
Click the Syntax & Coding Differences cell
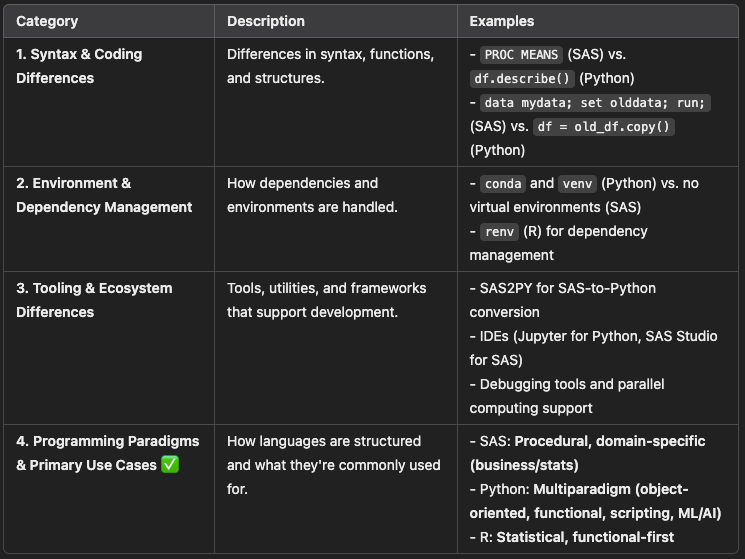point(79,66)
